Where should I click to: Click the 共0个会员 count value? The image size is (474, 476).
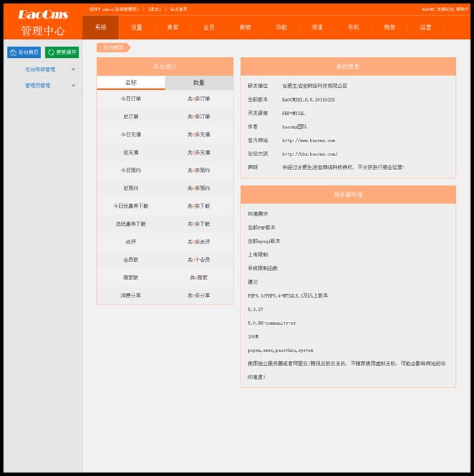[199, 260]
